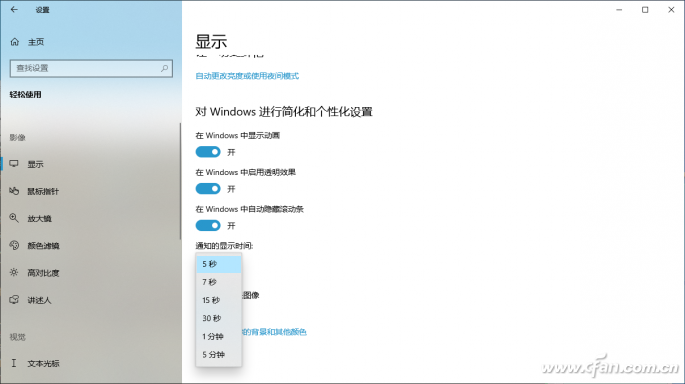Select the 显示 monitor icon in sidebar
The height and width of the screenshot is (384, 685).
click(14, 164)
